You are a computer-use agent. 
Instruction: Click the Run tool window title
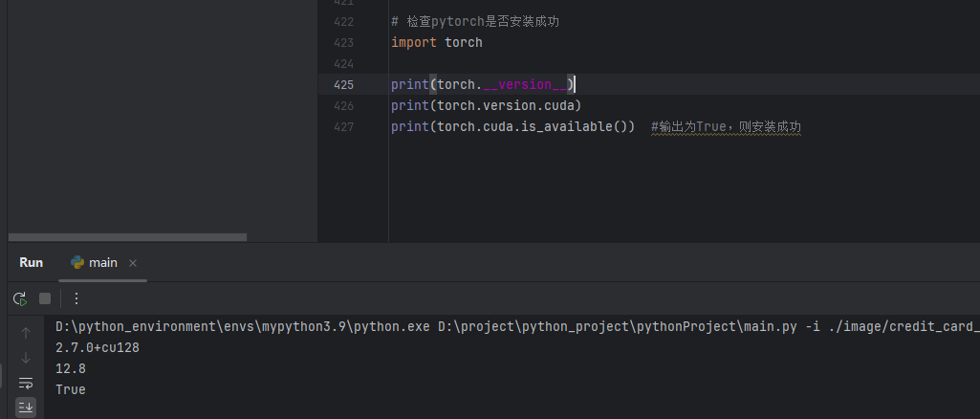pos(32,263)
